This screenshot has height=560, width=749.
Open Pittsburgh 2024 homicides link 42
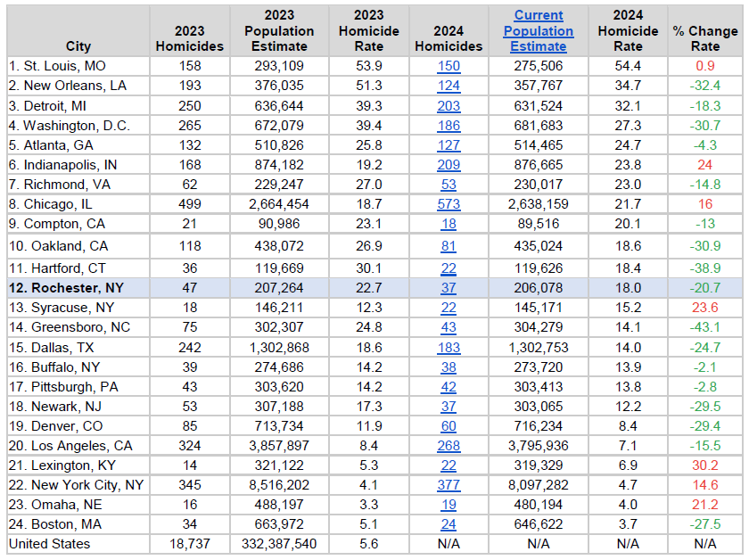[x=449, y=387]
